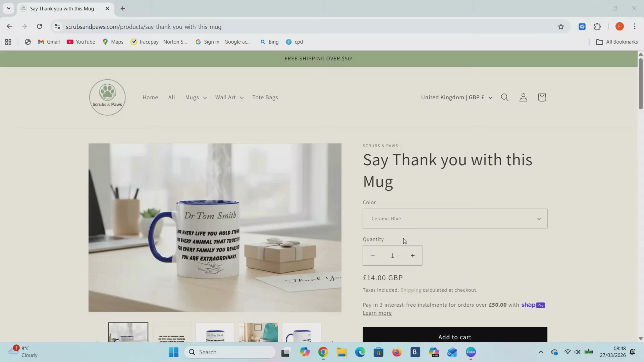The width and height of the screenshot is (644, 362).
Task: Expand the Mugs menu dropdown
Action: (x=196, y=97)
